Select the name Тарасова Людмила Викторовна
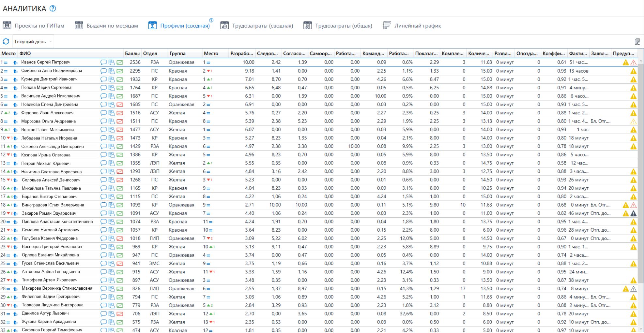644x333 pixels. click(x=53, y=305)
